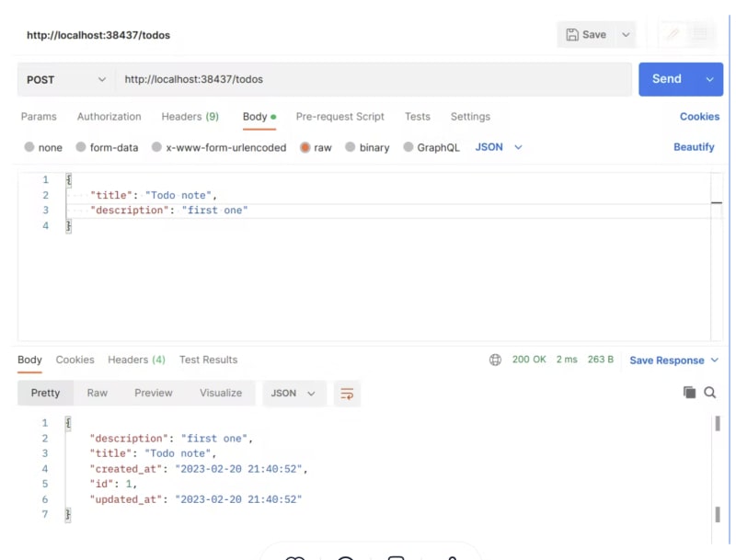Expand the Send button arrow options
This screenshot has height=560, width=736.
709,80
